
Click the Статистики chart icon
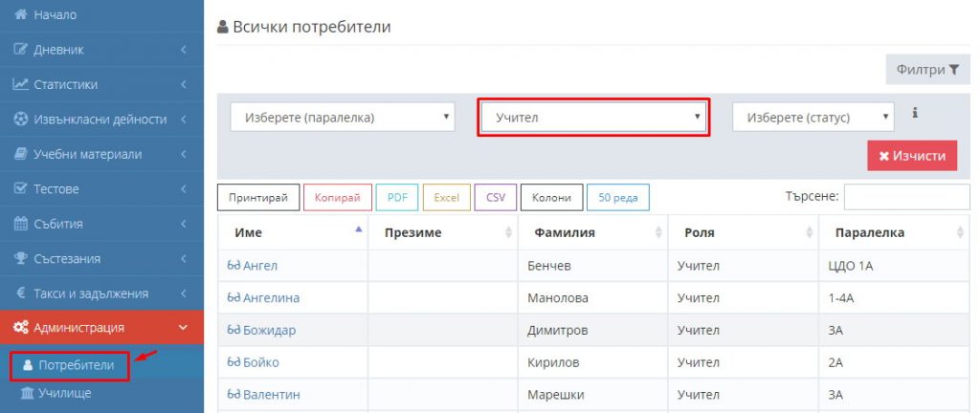[x=21, y=84]
